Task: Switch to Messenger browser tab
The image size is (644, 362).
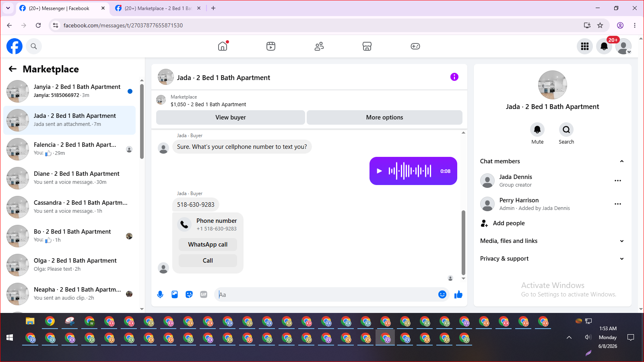Action: coord(62,8)
